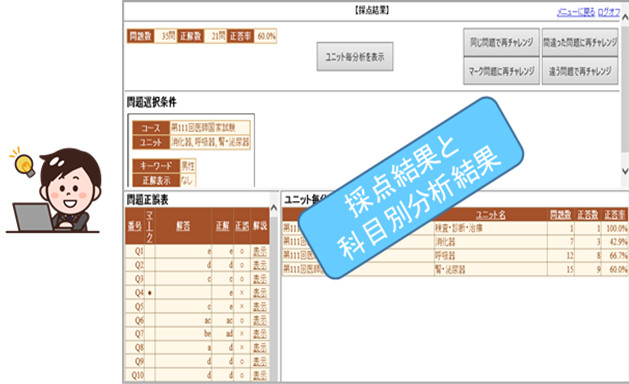Click 間違った問題に再チャレンジ button
629x384 pixels.
tap(580, 42)
